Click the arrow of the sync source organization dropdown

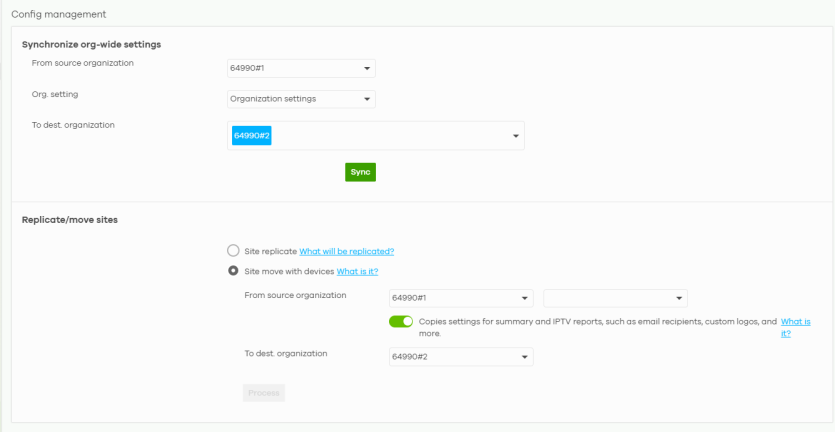pyautogui.click(x=367, y=70)
